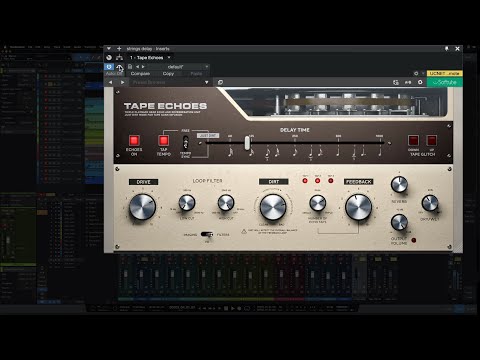Viewport: 480px width, 360px height.
Task: Click the FEEDBACK label
Action: pyautogui.click(x=359, y=182)
